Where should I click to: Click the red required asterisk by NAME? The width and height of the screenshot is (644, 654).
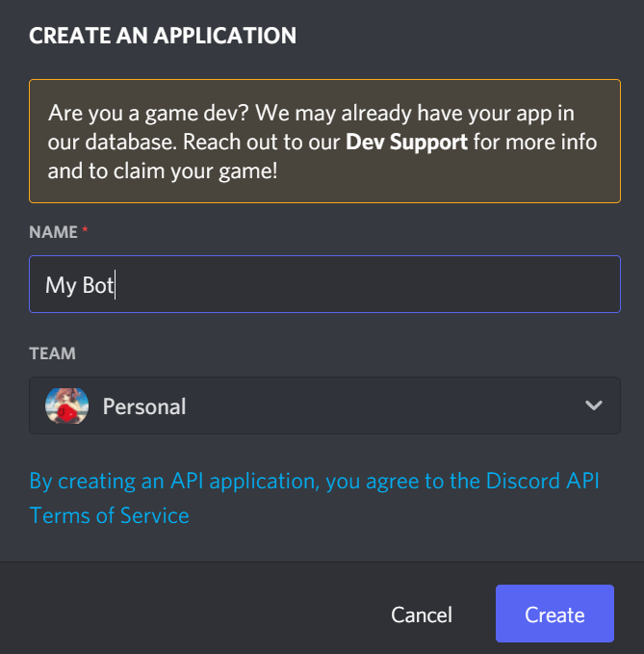point(85,229)
